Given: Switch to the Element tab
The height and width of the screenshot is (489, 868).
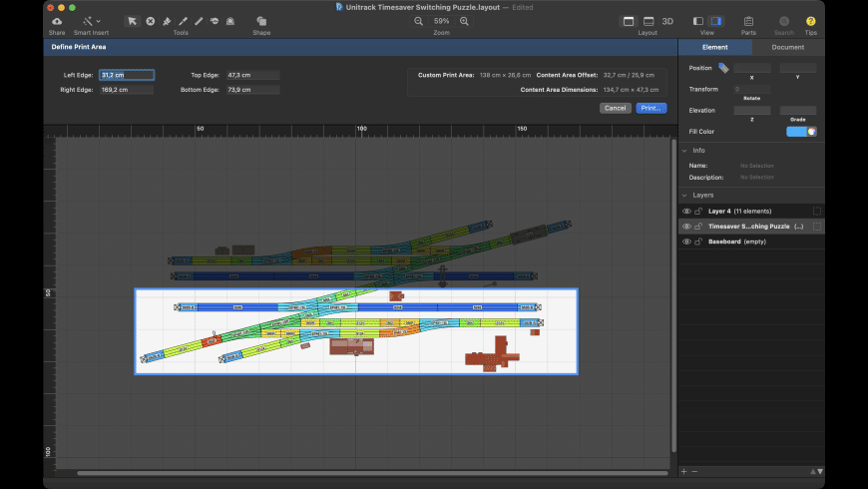Looking at the screenshot, I should (x=714, y=47).
